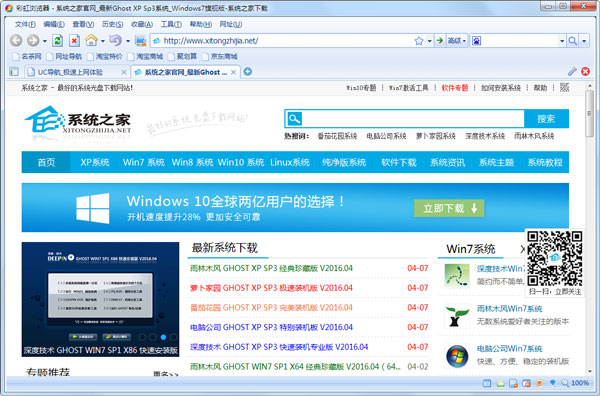Expand the bookmark star dropdown arrow
Image resolution: width=600 pixels, height=396 pixels.
click(x=430, y=41)
